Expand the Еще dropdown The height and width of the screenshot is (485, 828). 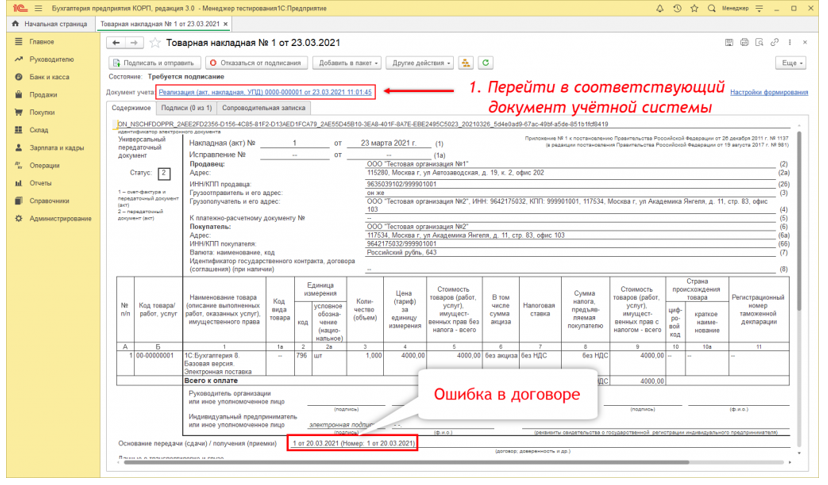(x=791, y=63)
